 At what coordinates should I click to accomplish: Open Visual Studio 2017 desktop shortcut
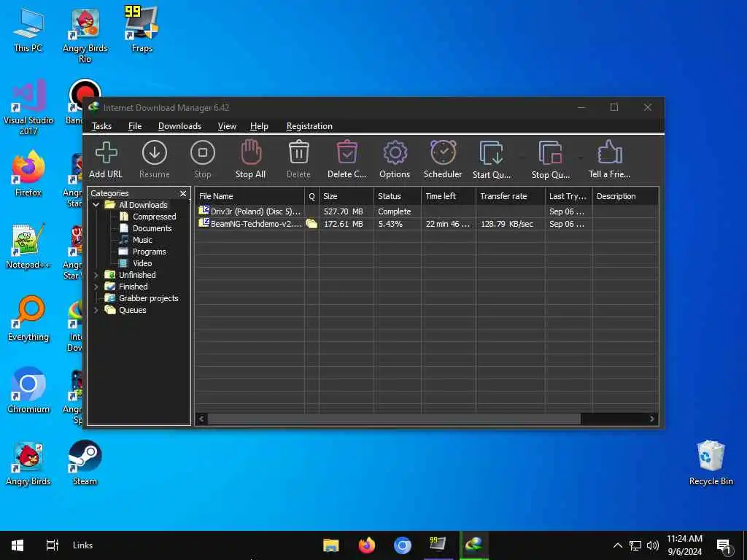(28, 108)
